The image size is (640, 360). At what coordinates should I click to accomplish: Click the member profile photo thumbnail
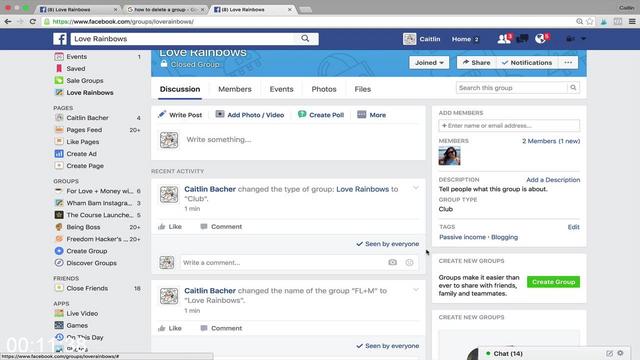449,156
